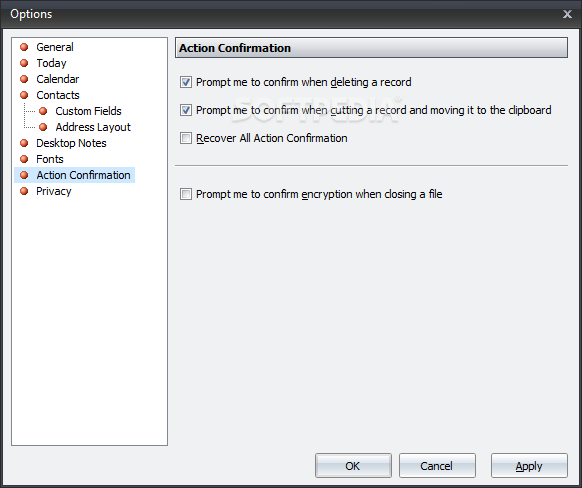Click the red bullet icon beside Today

tap(24, 63)
